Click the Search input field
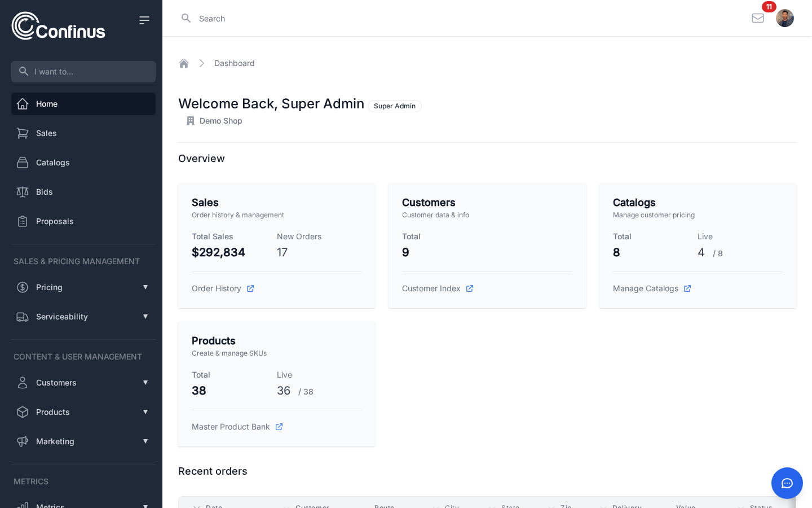812x508 pixels. (282, 18)
